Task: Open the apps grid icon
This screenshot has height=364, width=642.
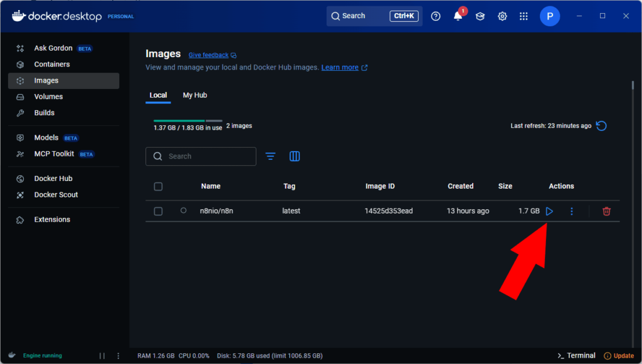Action: tap(524, 16)
